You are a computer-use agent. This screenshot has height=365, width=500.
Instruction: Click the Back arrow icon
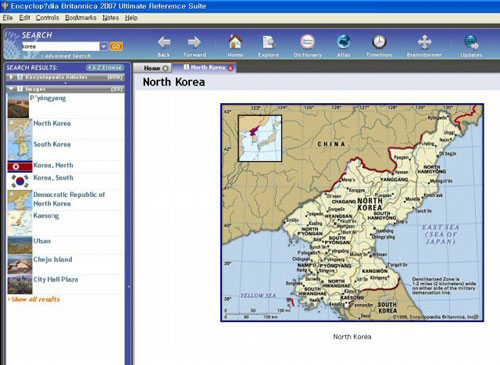(x=164, y=42)
